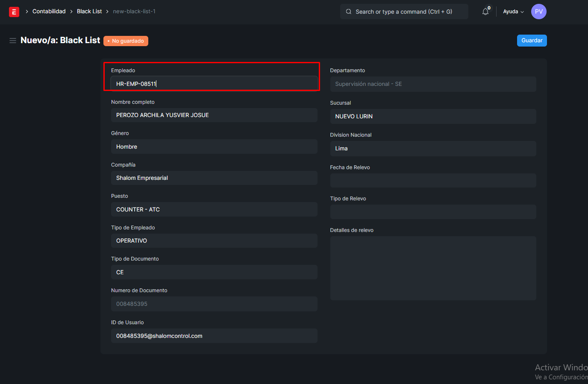Viewport: 588px width, 384px height.
Task: Click the Detalles de relevo text area
Action: pos(432,268)
